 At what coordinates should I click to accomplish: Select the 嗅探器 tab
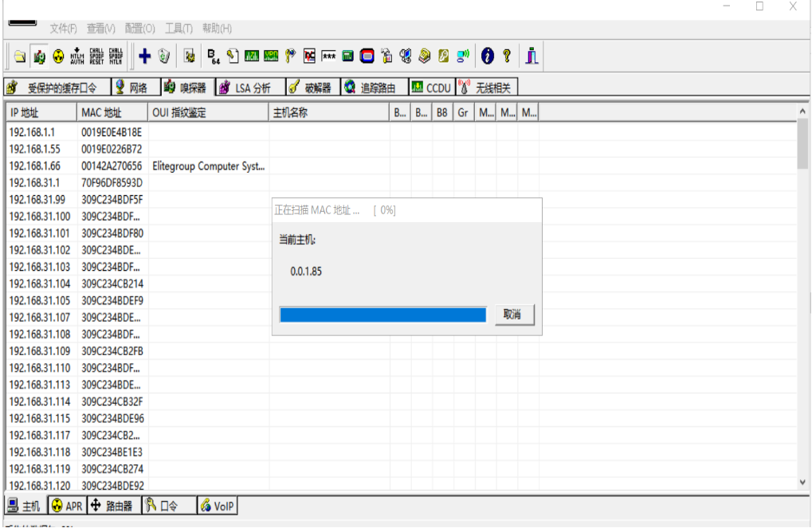[x=187, y=88]
